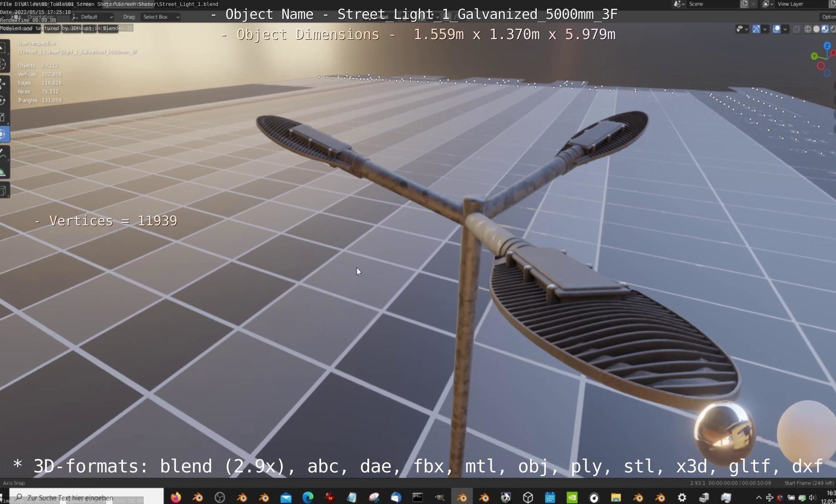
Task: Open the Options popover in header
Action: click(x=828, y=17)
